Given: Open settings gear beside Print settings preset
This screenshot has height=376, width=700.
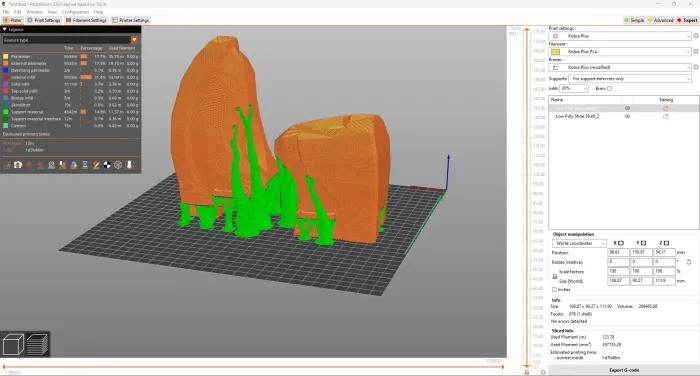Looking at the screenshot, I should (696, 36).
